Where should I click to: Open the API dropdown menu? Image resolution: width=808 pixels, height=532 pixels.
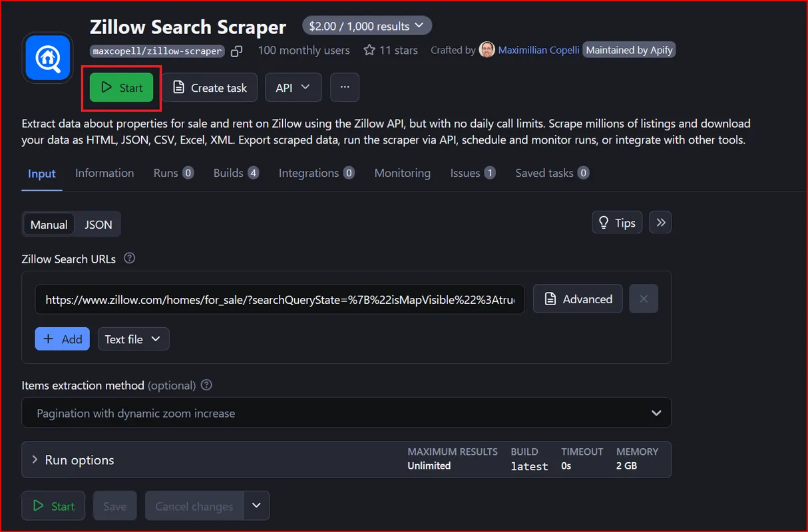[x=294, y=87]
